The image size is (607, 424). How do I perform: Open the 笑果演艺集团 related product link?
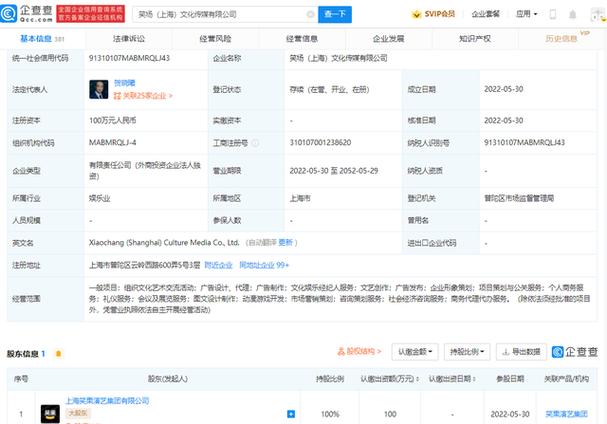(566, 414)
